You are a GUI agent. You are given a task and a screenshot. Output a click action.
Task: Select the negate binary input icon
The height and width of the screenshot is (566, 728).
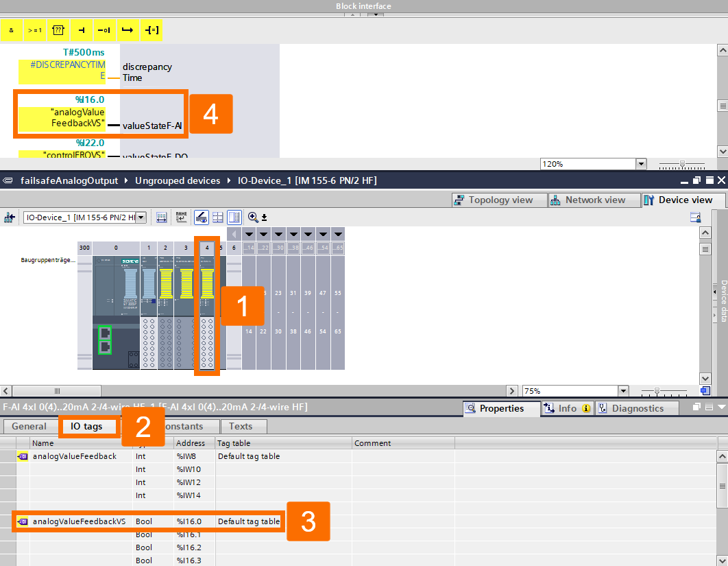coord(104,30)
